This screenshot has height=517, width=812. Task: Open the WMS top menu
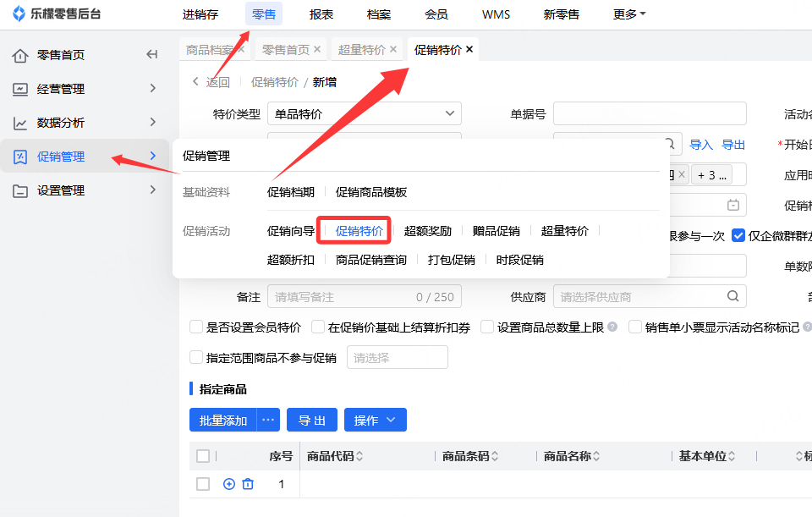pyautogui.click(x=496, y=14)
